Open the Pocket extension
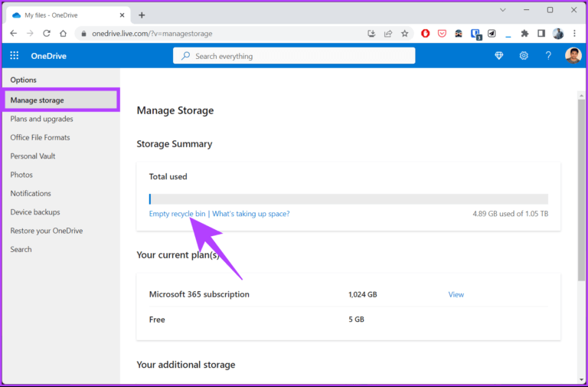 tap(442, 34)
